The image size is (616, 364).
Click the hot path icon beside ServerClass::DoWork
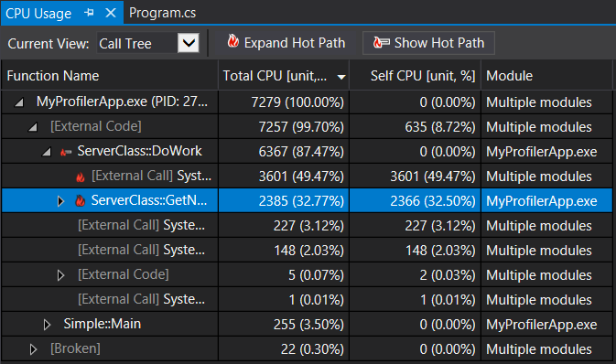tap(66, 152)
